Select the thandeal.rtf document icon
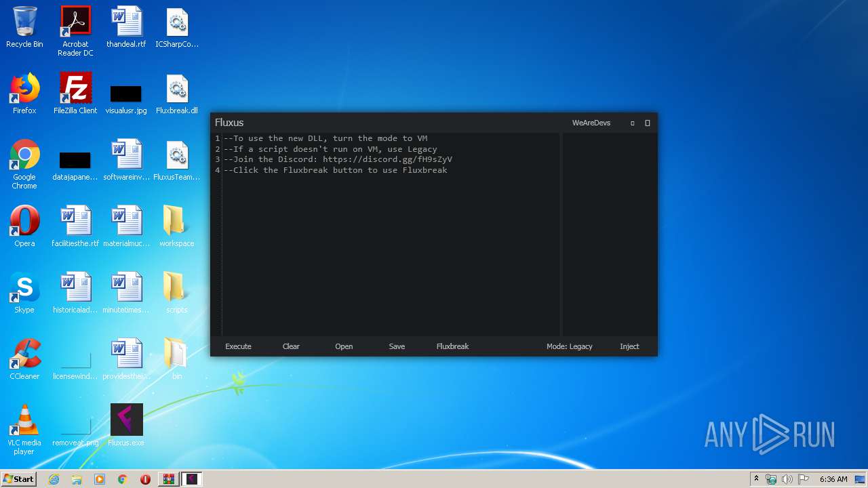Viewport: 868px width, 488px height. click(126, 28)
